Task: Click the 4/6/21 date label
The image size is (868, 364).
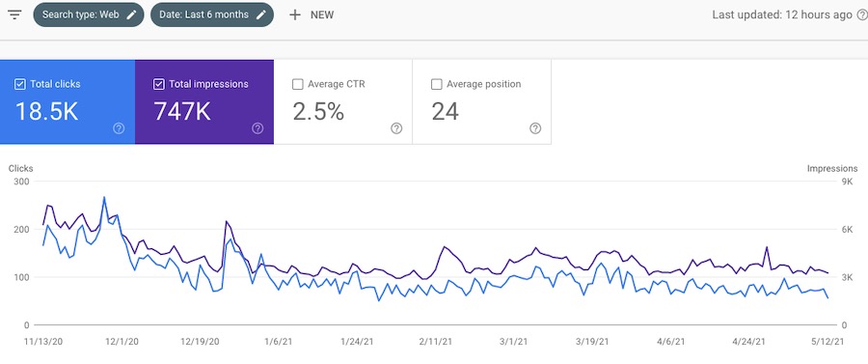Action: point(671,342)
